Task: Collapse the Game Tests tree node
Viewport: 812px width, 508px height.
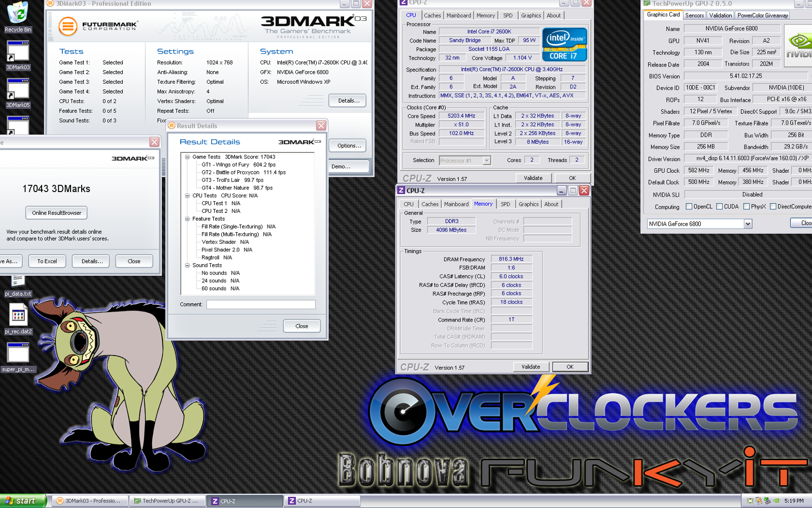Action: [x=187, y=157]
